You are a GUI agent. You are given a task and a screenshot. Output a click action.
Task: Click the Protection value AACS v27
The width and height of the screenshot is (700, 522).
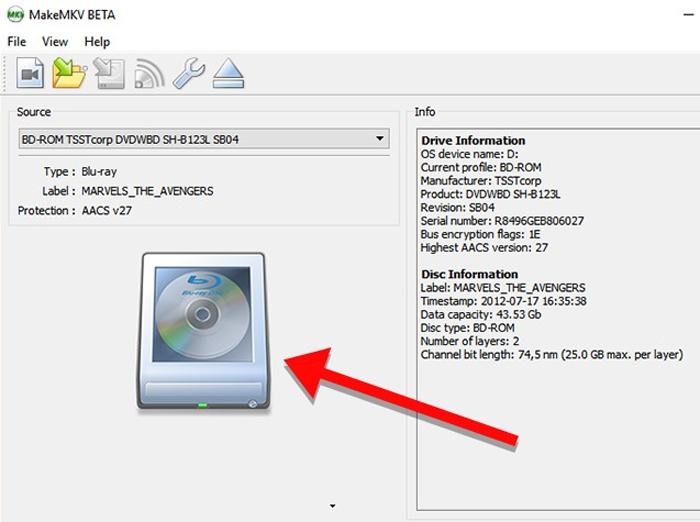(x=107, y=210)
